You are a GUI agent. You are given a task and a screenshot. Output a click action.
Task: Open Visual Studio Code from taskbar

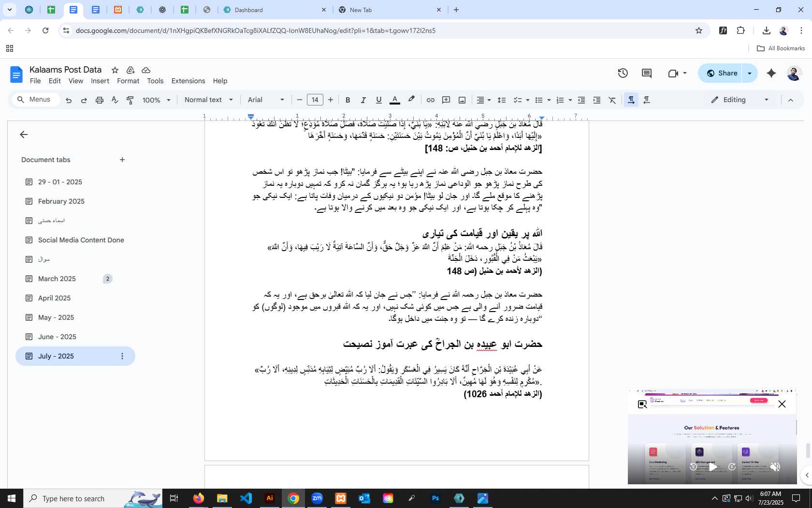pos(246,498)
